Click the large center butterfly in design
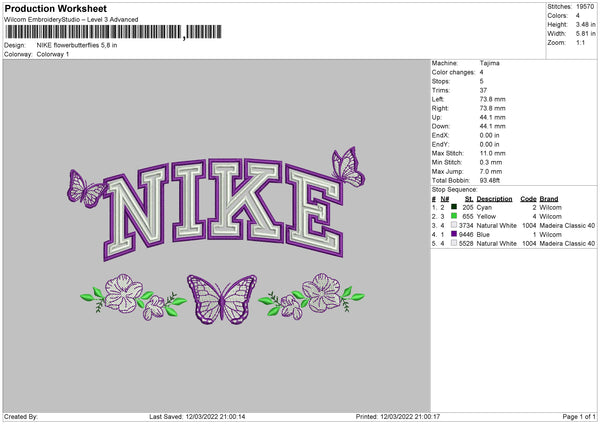Viewport: 600px width, 424px height. click(222, 299)
